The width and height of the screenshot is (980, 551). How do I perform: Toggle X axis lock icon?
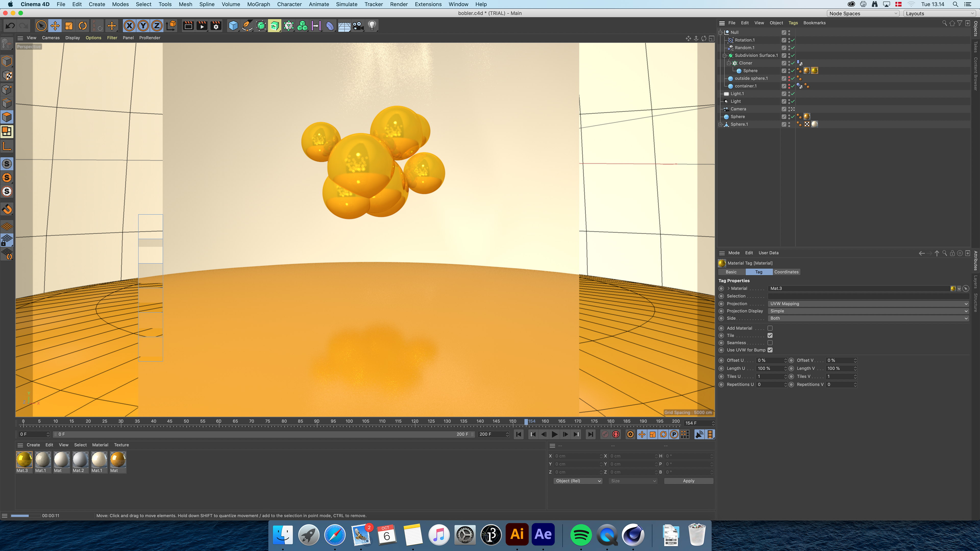click(129, 26)
